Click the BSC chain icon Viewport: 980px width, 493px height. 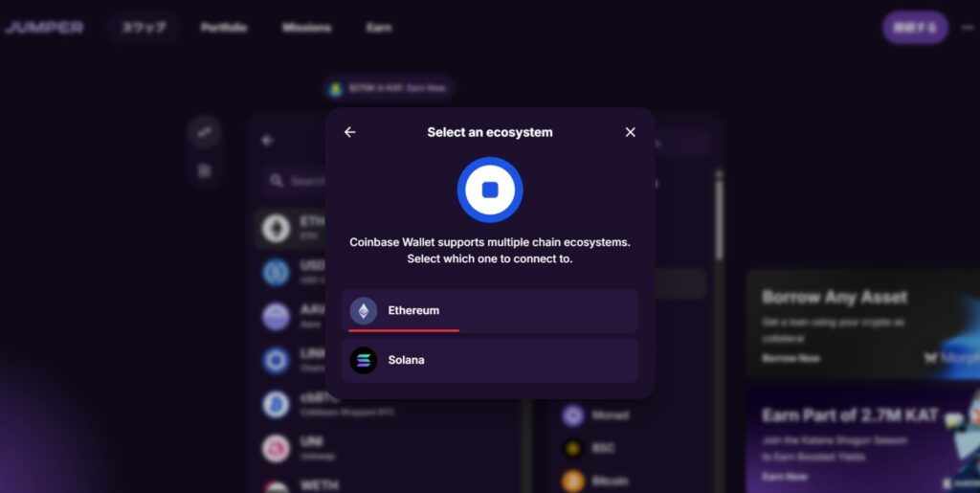click(573, 447)
